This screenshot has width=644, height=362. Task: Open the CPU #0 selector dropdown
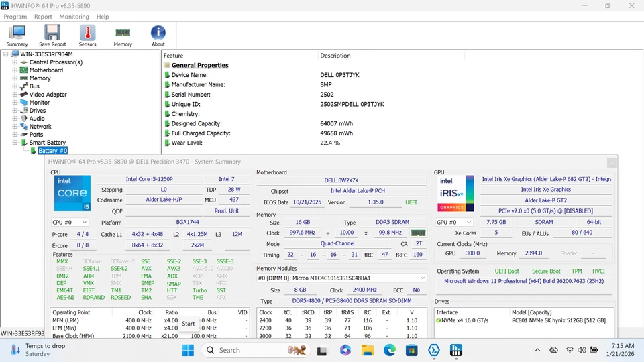point(70,222)
